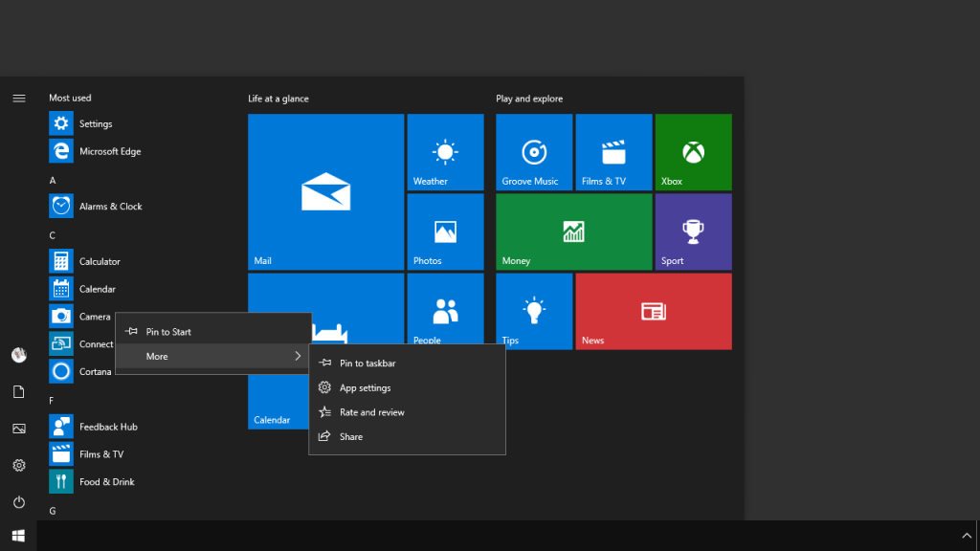The image size is (980, 551).
Task: Click the Windows Start button
Action: [18, 535]
